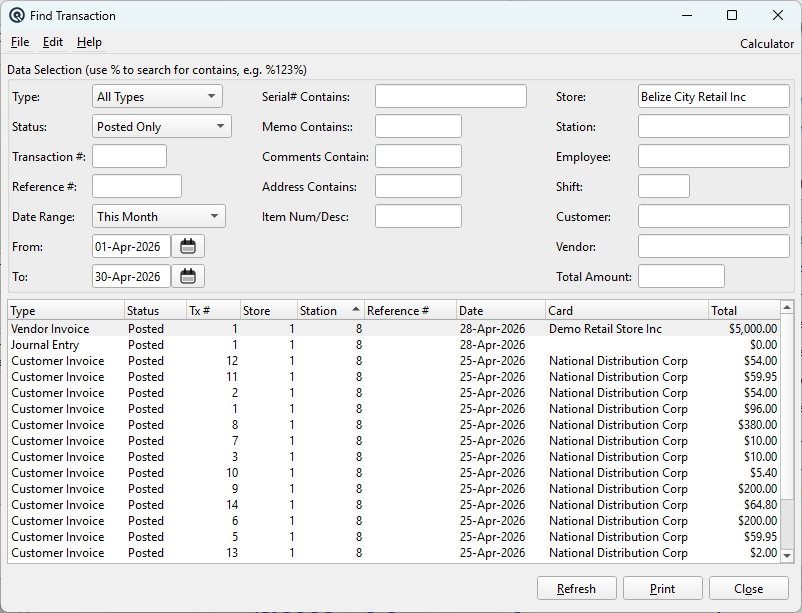Click the From date field 01-Apr-2026
This screenshot has width=802, height=613.
(x=131, y=247)
